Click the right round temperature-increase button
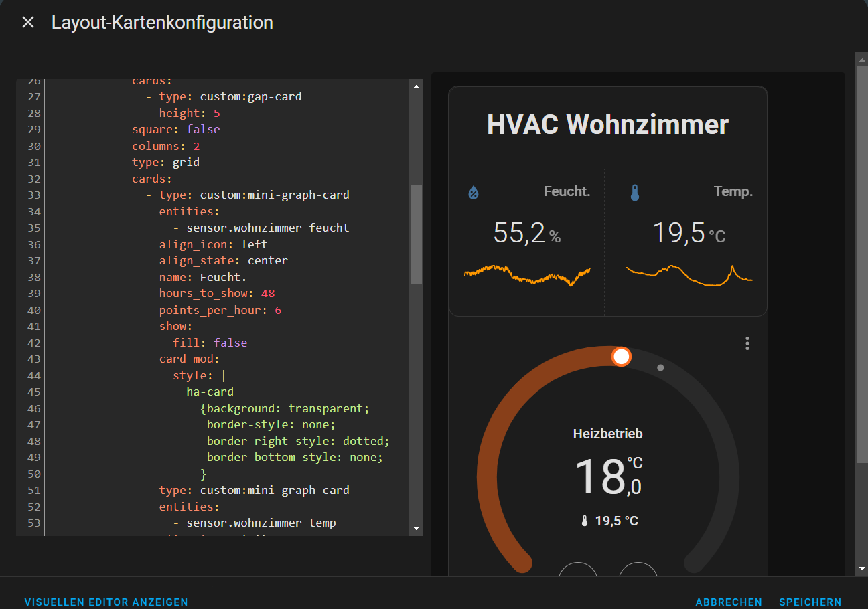Image resolution: width=868 pixels, height=609 pixels. click(638, 570)
